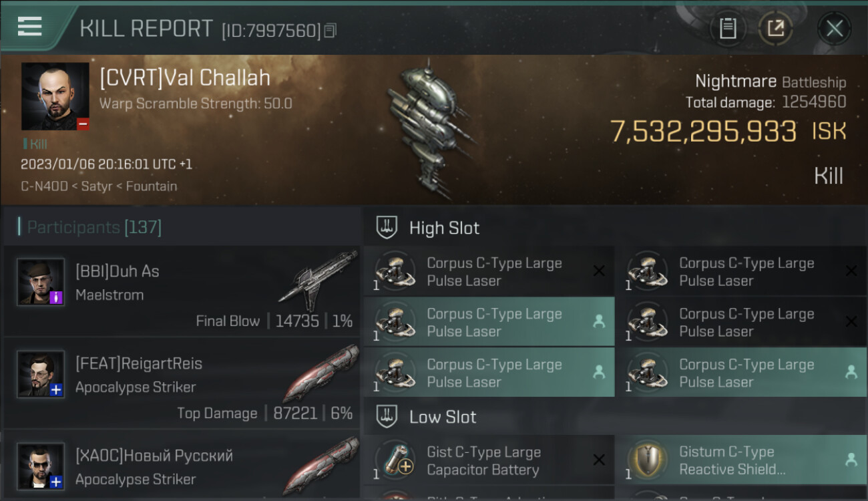Close the kill report window
868x501 pixels.
(x=834, y=29)
